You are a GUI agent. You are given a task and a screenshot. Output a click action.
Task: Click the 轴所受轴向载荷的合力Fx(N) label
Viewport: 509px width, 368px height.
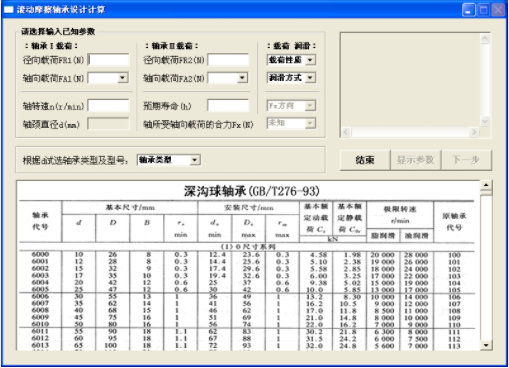click(198, 124)
